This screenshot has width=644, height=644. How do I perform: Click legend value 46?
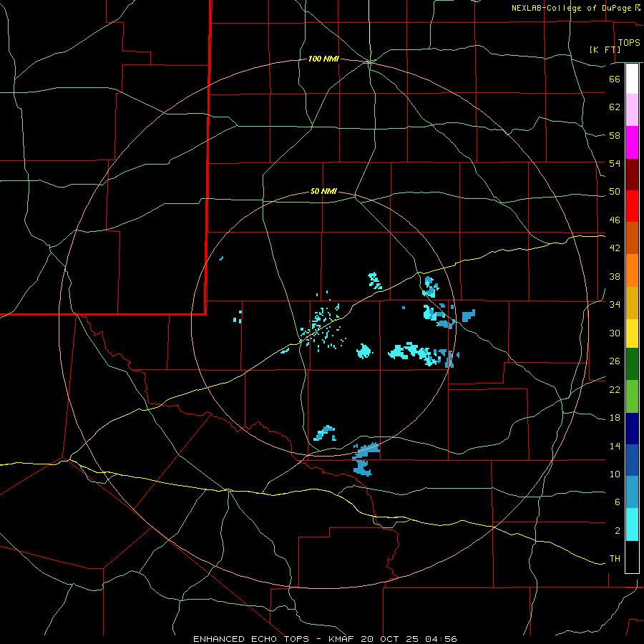click(x=615, y=220)
